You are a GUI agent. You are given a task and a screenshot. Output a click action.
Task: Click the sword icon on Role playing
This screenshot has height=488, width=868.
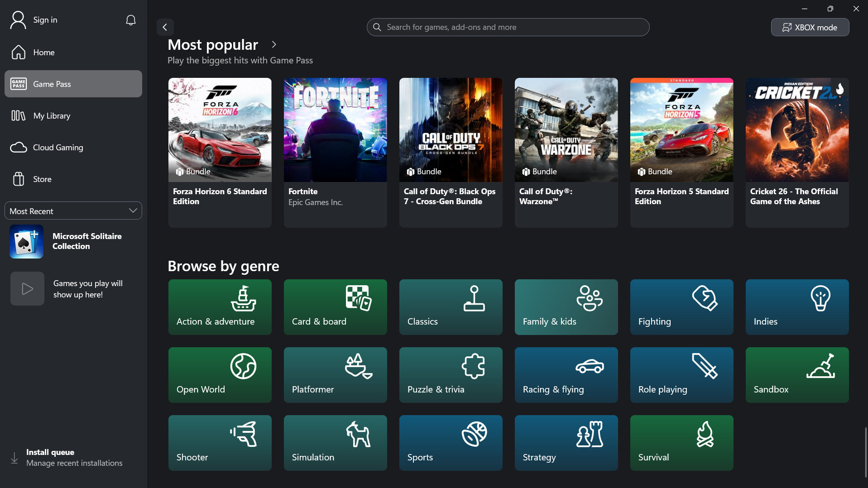(705, 366)
